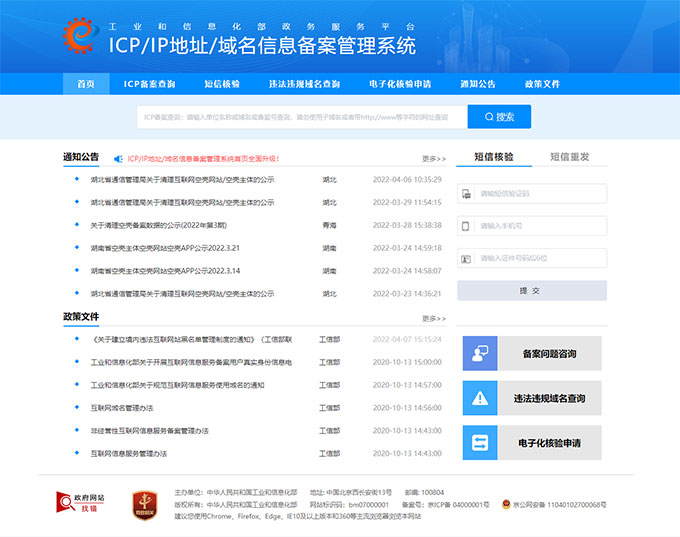Open 电子化核验申请 in the navigation bar
Screen dimensions: 680x537
click(400, 84)
